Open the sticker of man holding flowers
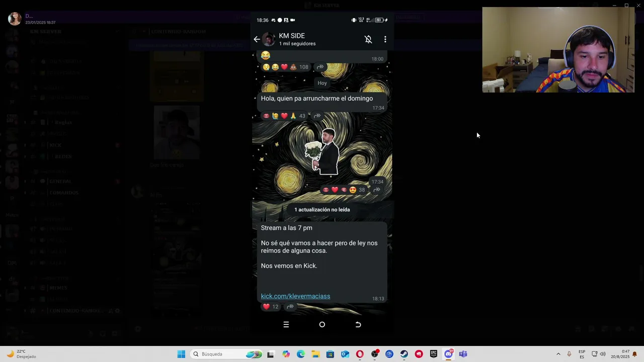Viewport: 644px width, 362px height. point(322,152)
